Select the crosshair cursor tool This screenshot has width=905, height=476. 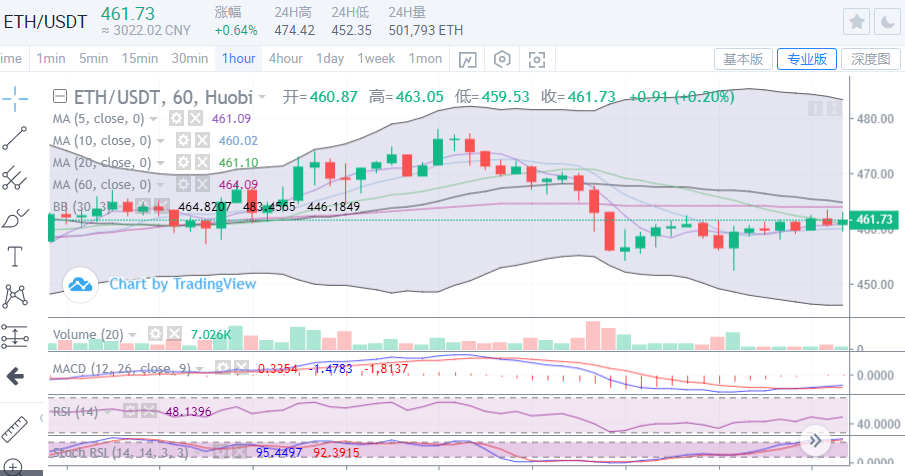click(x=15, y=98)
